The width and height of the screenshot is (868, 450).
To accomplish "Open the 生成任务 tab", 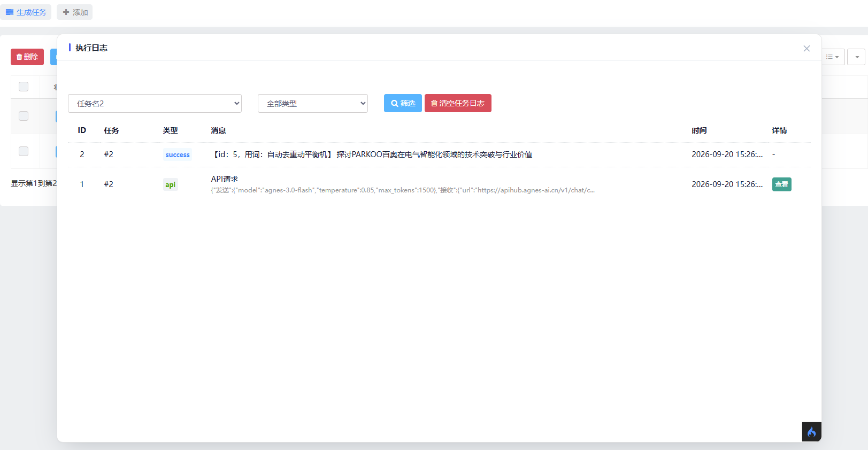I will click(26, 12).
